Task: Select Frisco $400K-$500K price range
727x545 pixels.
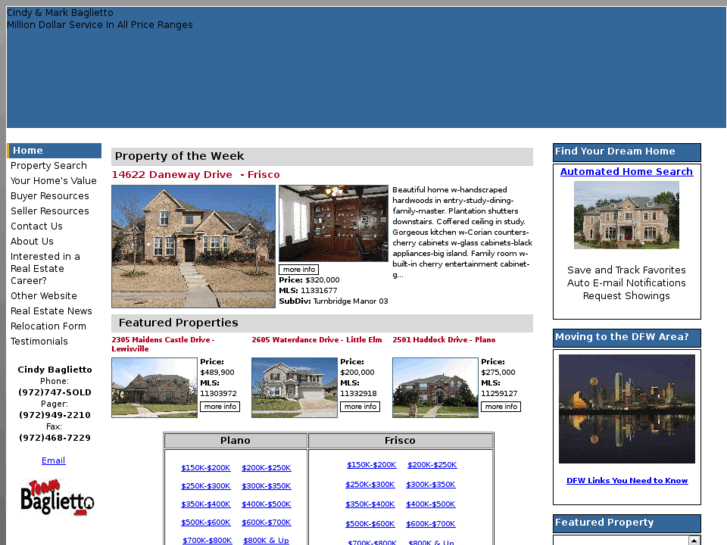Action: click(431, 504)
